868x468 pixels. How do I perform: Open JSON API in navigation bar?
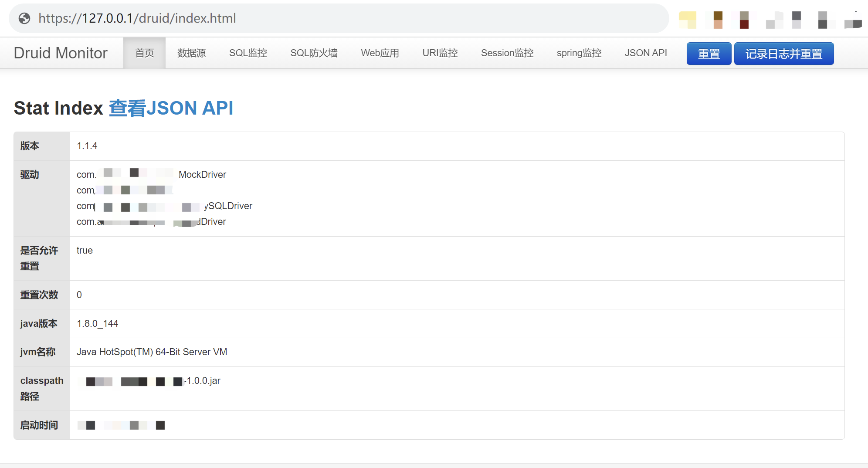pyautogui.click(x=645, y=53)
